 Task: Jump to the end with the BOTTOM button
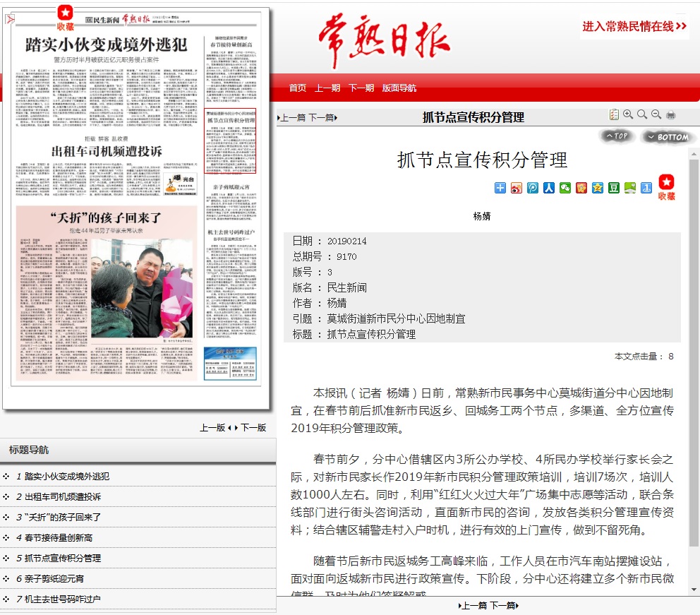click(668, 137)
